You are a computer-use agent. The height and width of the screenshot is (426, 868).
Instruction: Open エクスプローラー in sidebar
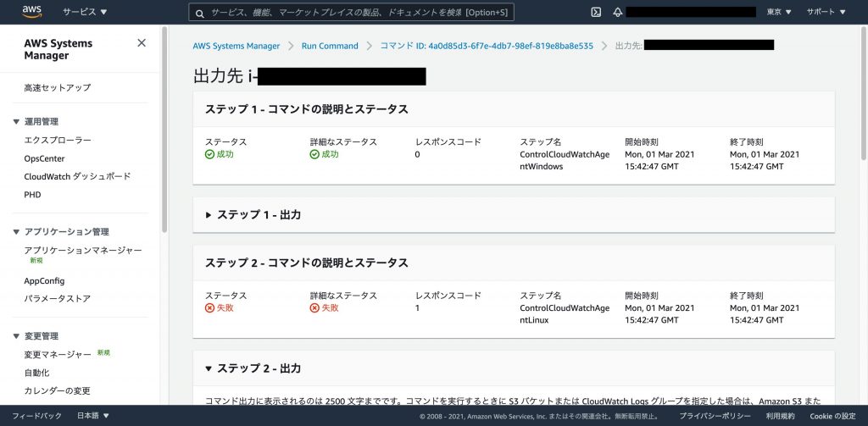[58, 141]
